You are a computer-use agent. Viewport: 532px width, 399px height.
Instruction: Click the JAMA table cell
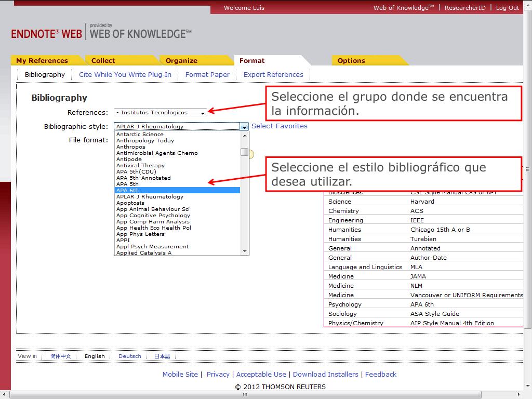tap(418, 276)
